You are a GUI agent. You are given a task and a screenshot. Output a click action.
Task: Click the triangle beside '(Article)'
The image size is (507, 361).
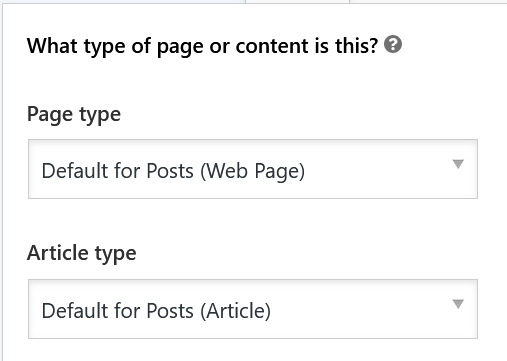458,304
